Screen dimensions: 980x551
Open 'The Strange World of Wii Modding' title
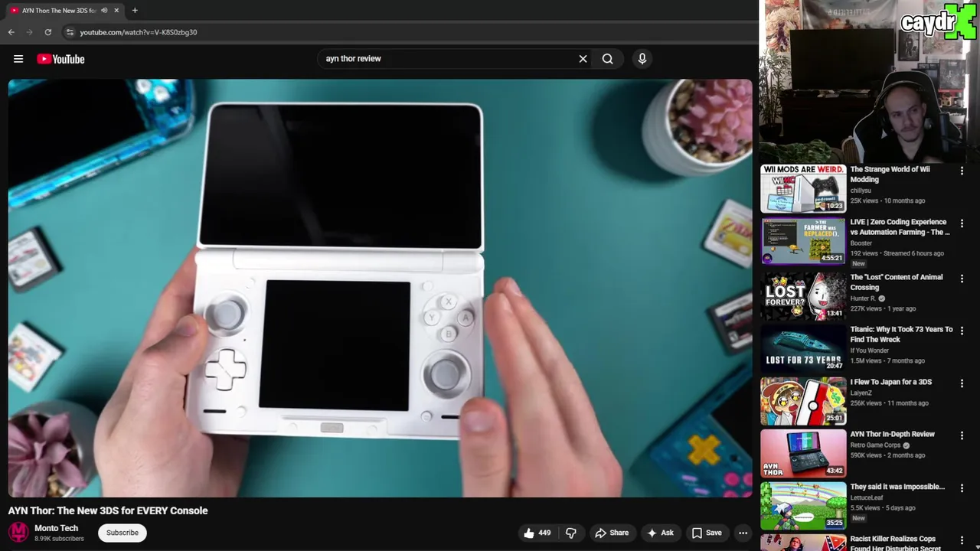click(890, 174)
